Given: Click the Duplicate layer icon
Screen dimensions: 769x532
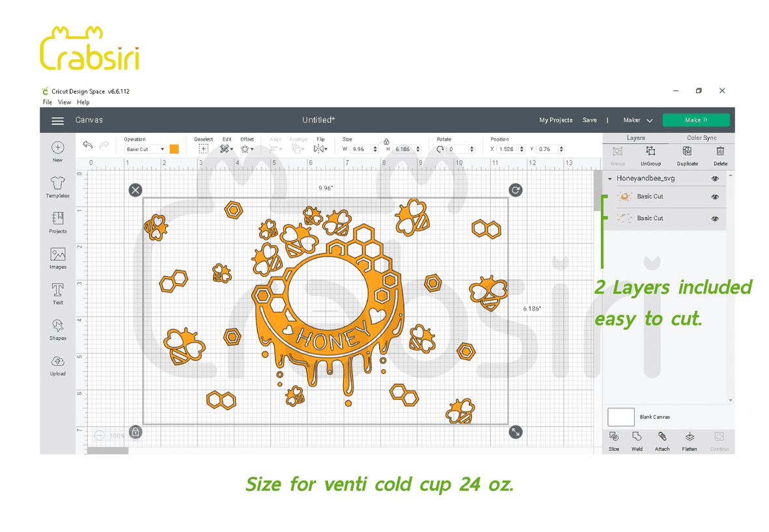Looking at the screenshot, I should 687,152.
